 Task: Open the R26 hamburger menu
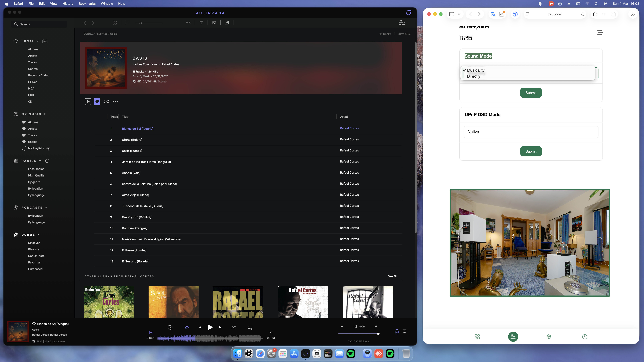(x=599, y=32)
